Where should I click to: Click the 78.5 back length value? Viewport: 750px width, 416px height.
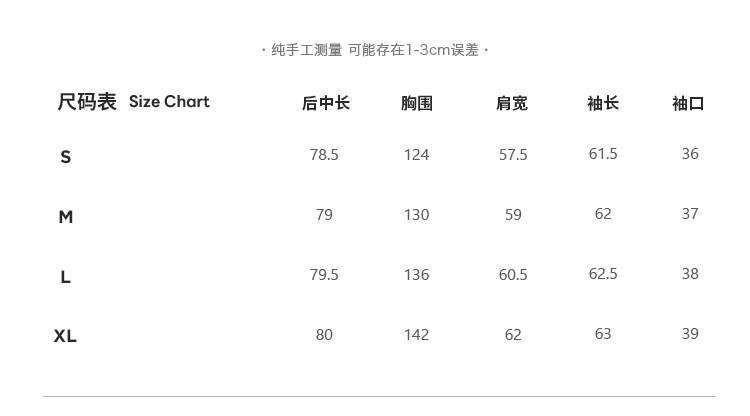click(x=324, y=155)
